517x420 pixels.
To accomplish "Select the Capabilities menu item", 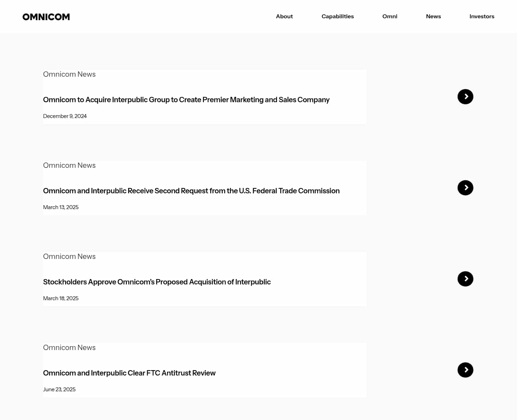I will (x=337, y=16).
